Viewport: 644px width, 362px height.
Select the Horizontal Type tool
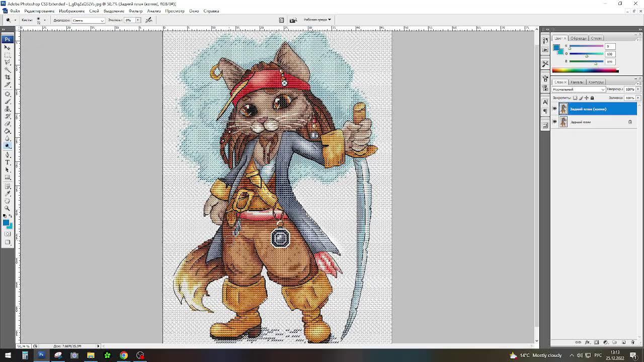8,162
